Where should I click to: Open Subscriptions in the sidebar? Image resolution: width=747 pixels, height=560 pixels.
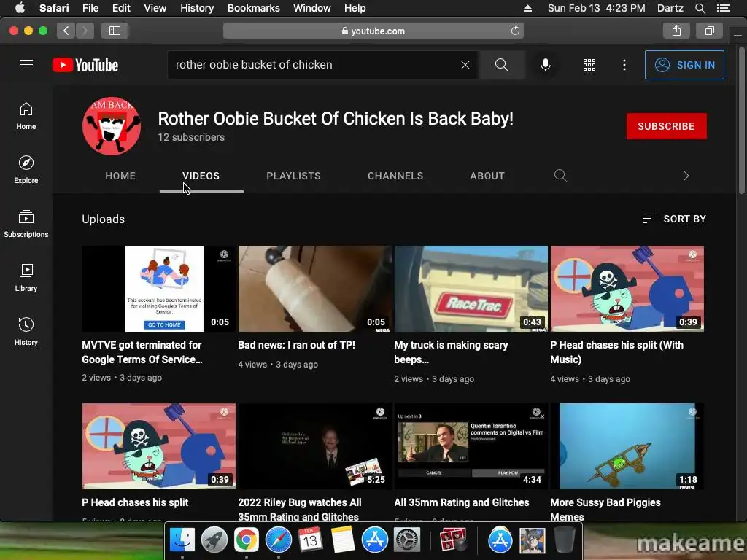[26, 223]
